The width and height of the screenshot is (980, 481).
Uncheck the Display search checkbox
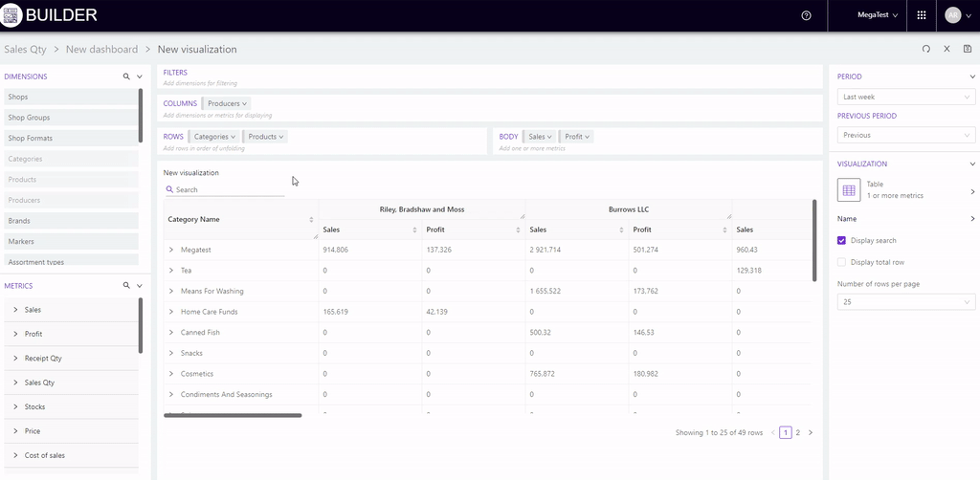[841, 241]
